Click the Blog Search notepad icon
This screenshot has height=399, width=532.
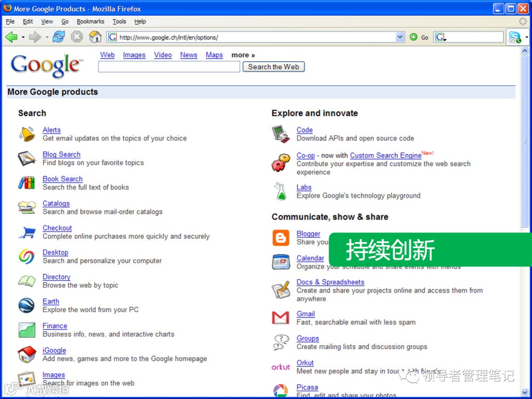click(27, 158)
